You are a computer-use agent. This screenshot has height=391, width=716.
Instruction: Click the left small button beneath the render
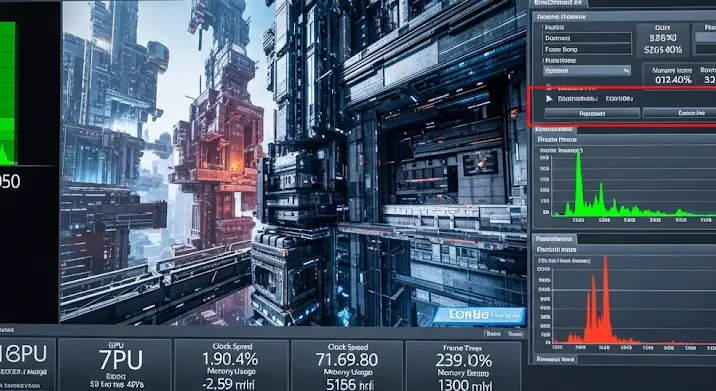point(494,334)
